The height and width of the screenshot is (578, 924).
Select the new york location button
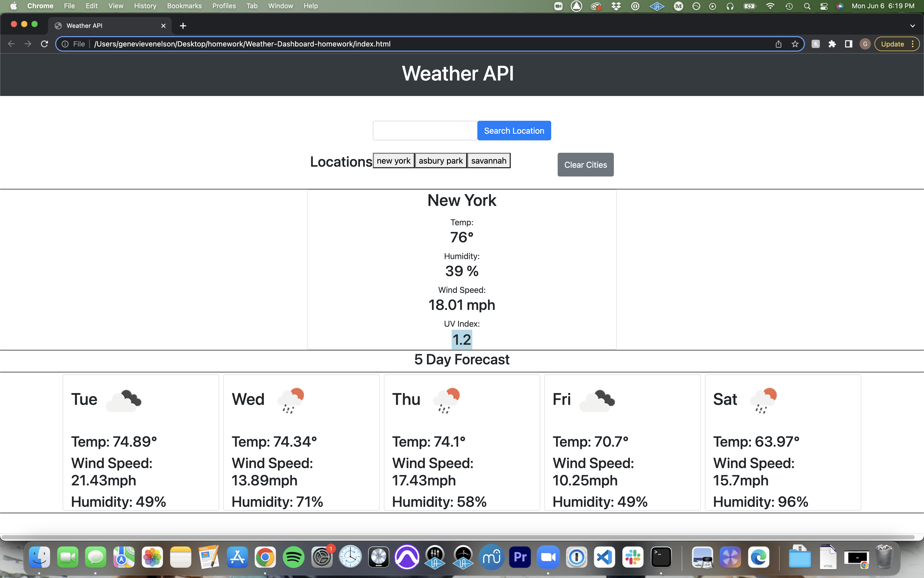click(394, 160)
